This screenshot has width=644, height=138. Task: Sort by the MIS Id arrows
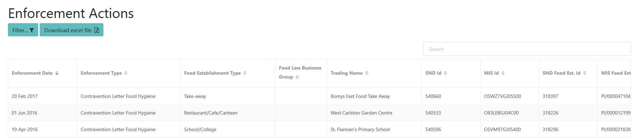tap(503, 73)
